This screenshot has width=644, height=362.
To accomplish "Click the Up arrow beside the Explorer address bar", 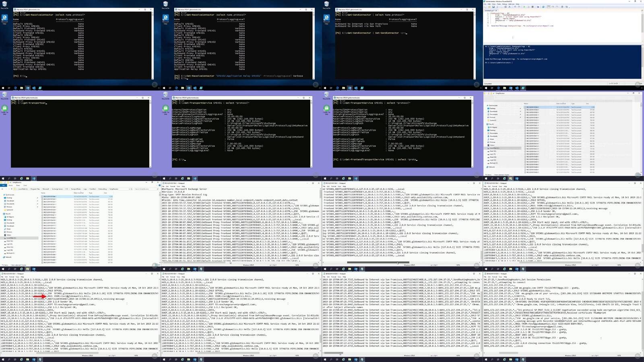I will [11, 189].
